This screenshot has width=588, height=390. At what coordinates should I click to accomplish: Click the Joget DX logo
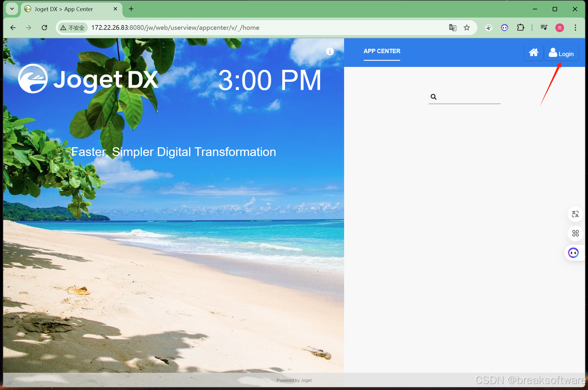pos(88,79)
